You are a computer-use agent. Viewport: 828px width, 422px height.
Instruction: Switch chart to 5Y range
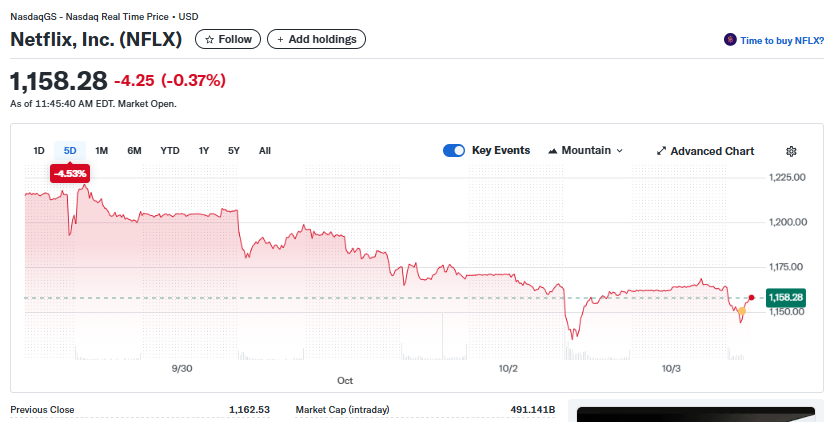pyautogui.click(x=234, y=151)
